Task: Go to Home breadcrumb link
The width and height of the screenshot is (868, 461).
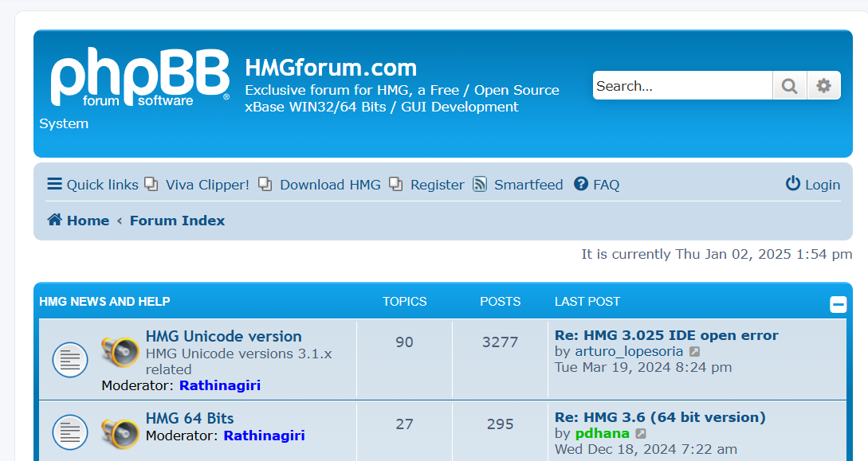Action: pyautogui.click(x=88, y=221)
